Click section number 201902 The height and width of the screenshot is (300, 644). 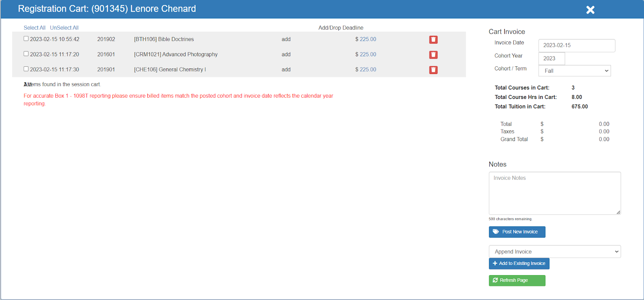[x=106, y=39]
